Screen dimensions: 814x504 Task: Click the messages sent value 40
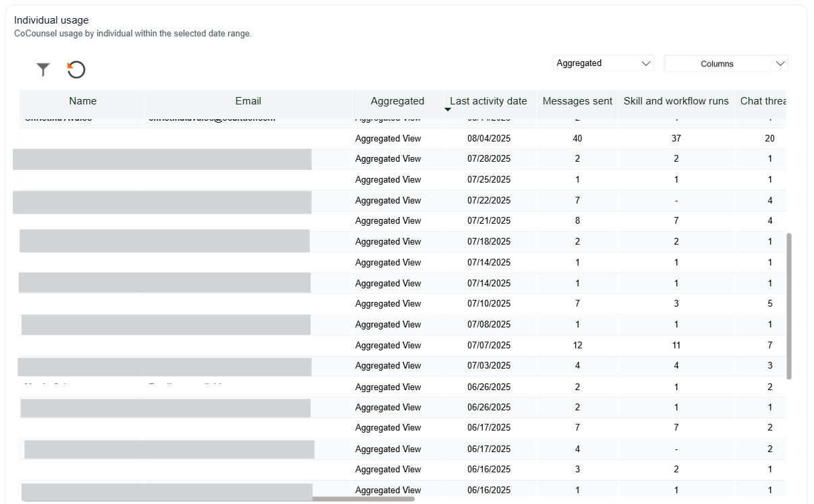point(577,139)
